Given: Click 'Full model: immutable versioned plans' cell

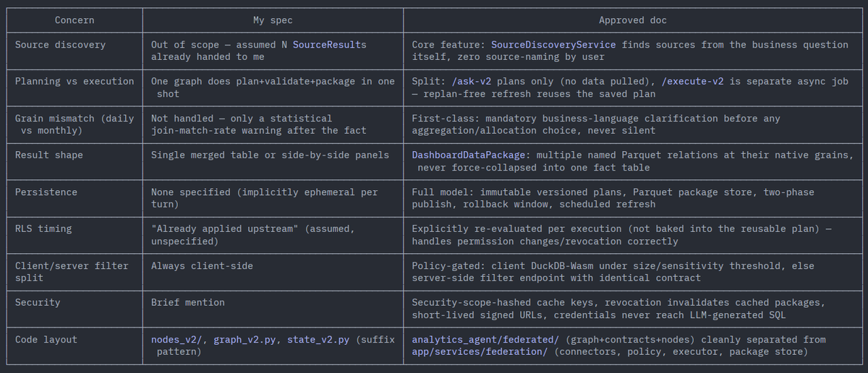Looking at the screenshot, I should [x=633, y=198].
